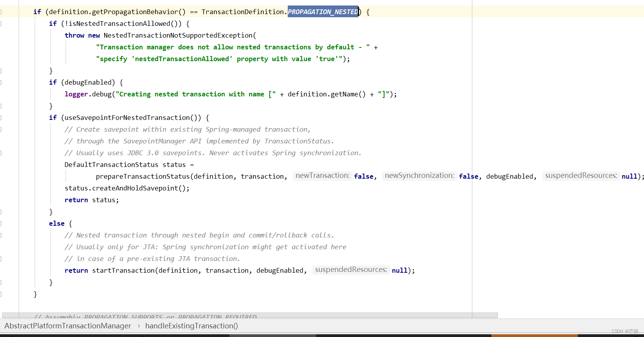Image resolution: width=644 pixels, height=337 pixels.
Task: Click debugEnabled argument in startTransaction call
Action: coord(280,270)
